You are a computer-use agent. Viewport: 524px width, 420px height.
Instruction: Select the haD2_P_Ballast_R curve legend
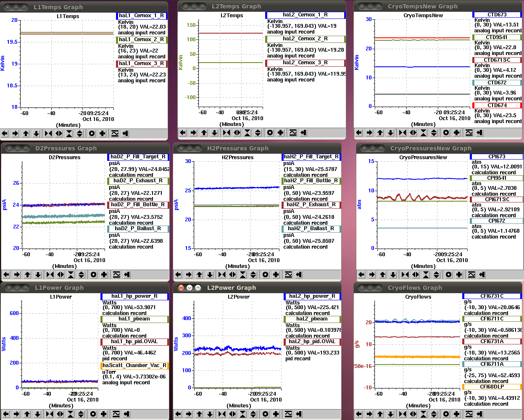tap(138, 229)
